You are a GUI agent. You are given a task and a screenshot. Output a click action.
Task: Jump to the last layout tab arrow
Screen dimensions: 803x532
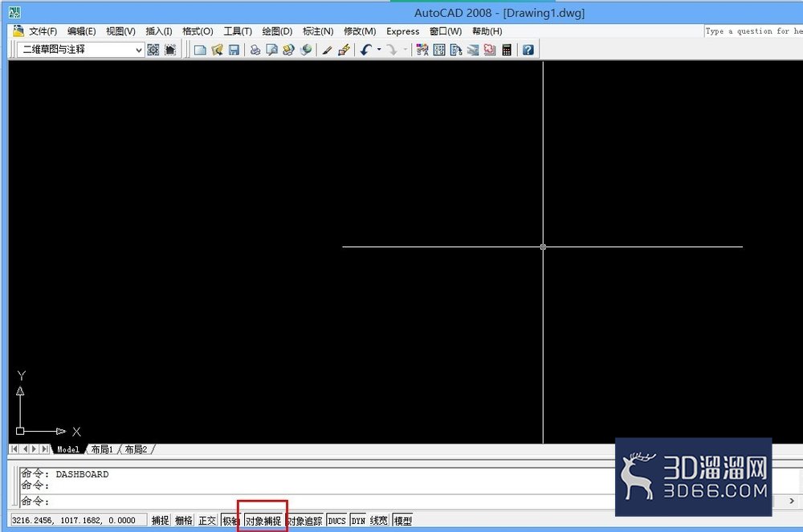(x=44, y=449)
